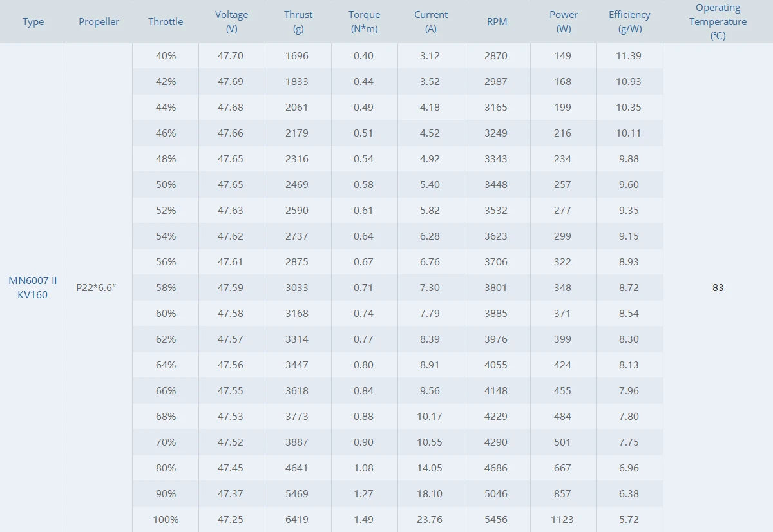Screen dimensions: 773x532
Task: Click thrust value 6419
Action: click(296, 519)
